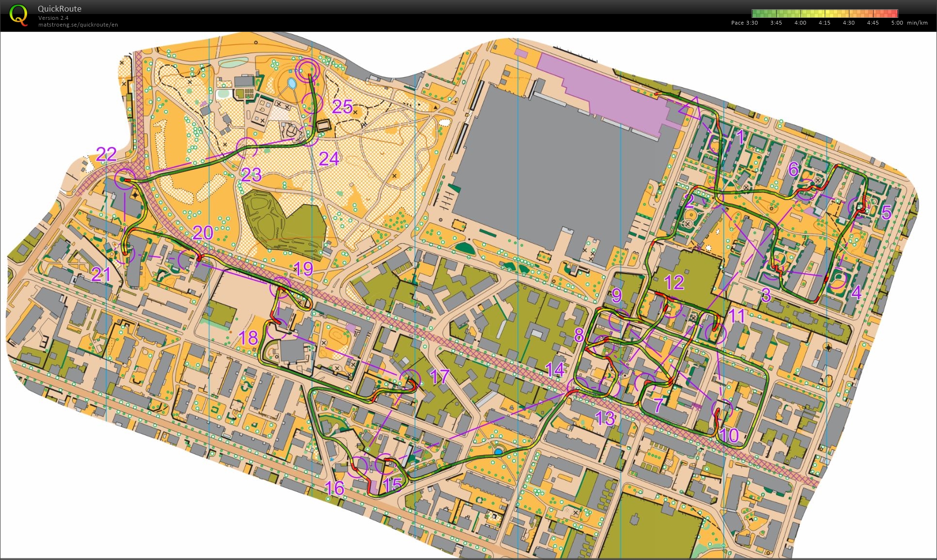Click control number 20 label

203,233
